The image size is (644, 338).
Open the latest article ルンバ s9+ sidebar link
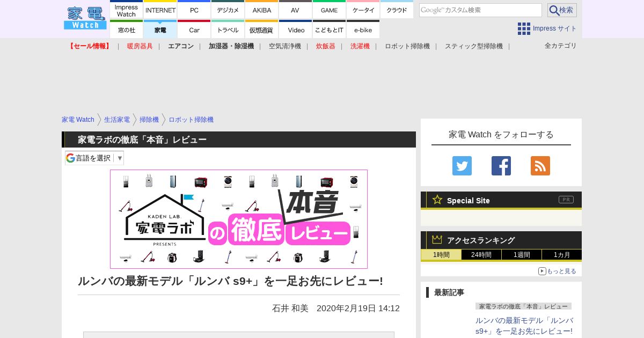click(524, 326)
